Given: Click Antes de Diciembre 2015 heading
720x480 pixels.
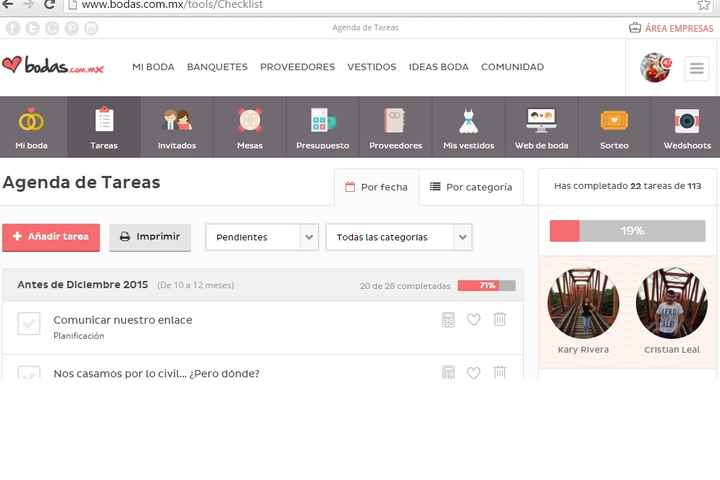Looking at the screenshot, I should (x=83, y=285).
